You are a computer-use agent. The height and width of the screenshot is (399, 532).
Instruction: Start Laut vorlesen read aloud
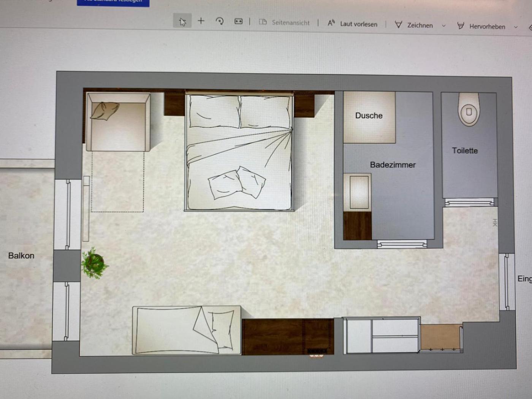pos(353,24)
